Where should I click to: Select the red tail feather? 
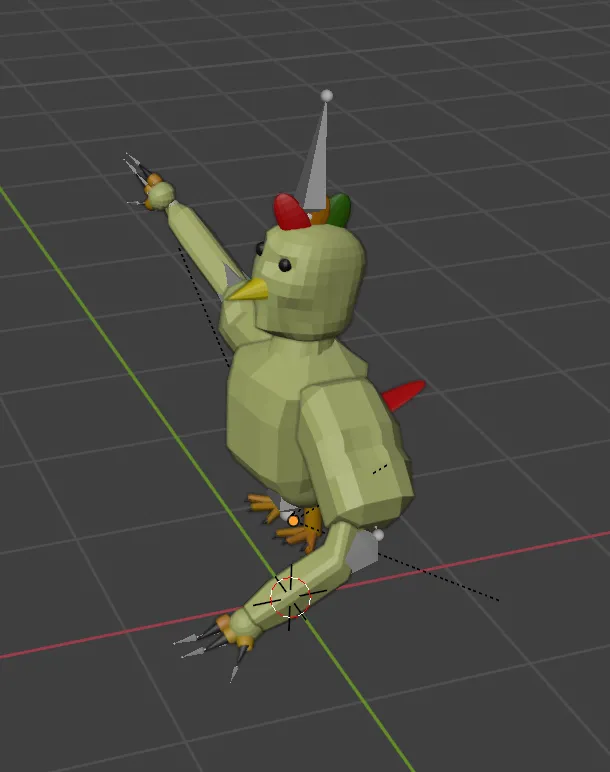click(404, 394)
